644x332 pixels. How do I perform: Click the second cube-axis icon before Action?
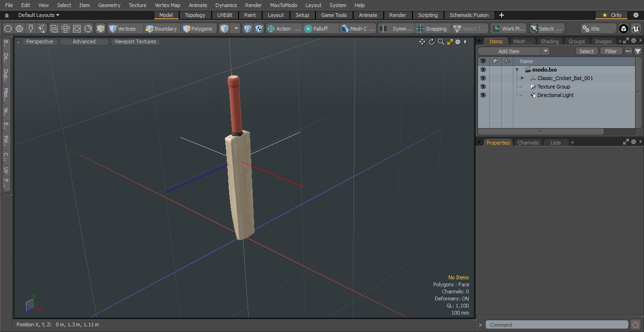click(259, 29)
